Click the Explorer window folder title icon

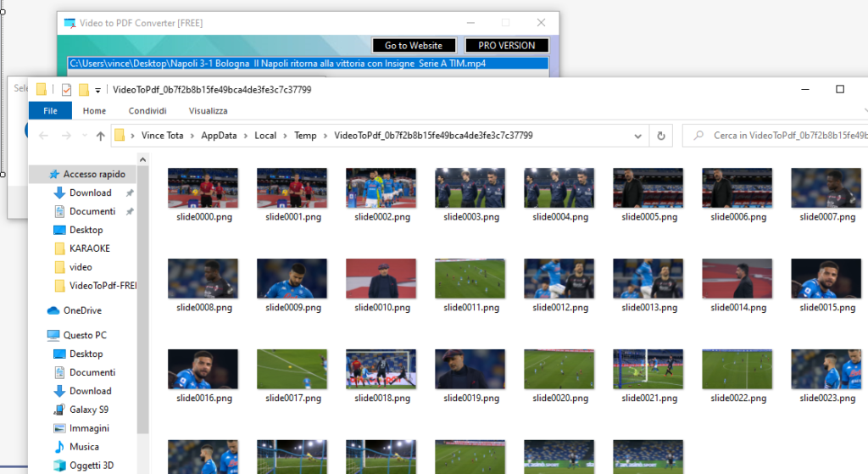[42, 90]
